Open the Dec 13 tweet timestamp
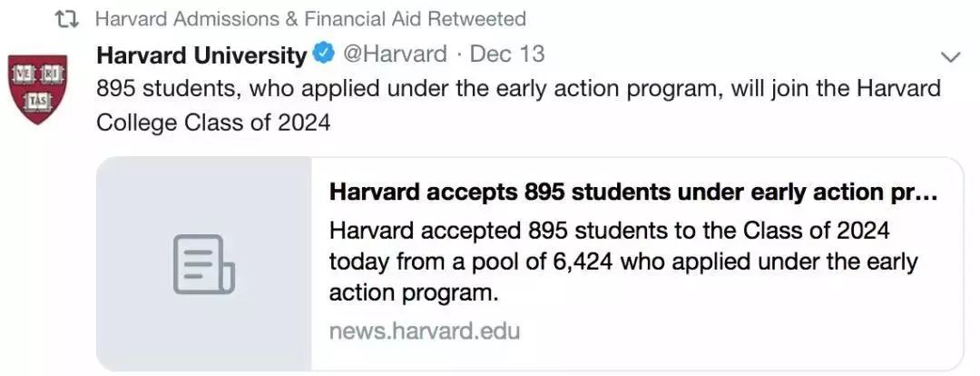The height and width of the screenshot is (376, 980). pos(507,54)
